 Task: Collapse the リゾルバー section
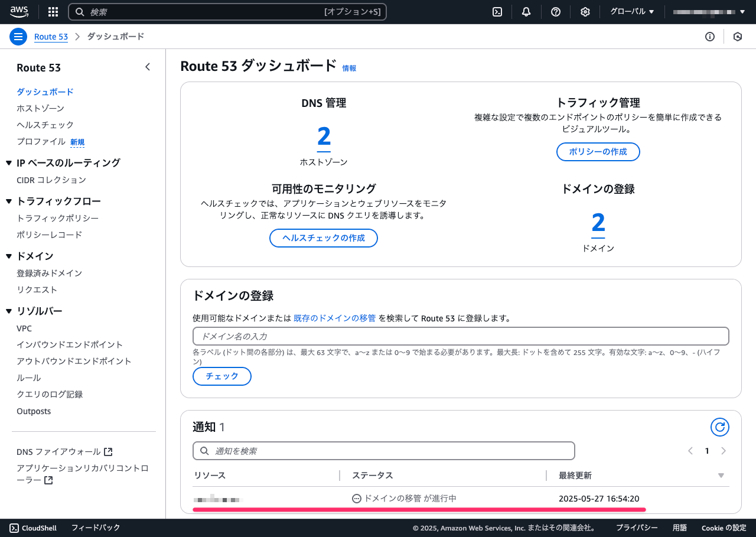coord(9,311)
